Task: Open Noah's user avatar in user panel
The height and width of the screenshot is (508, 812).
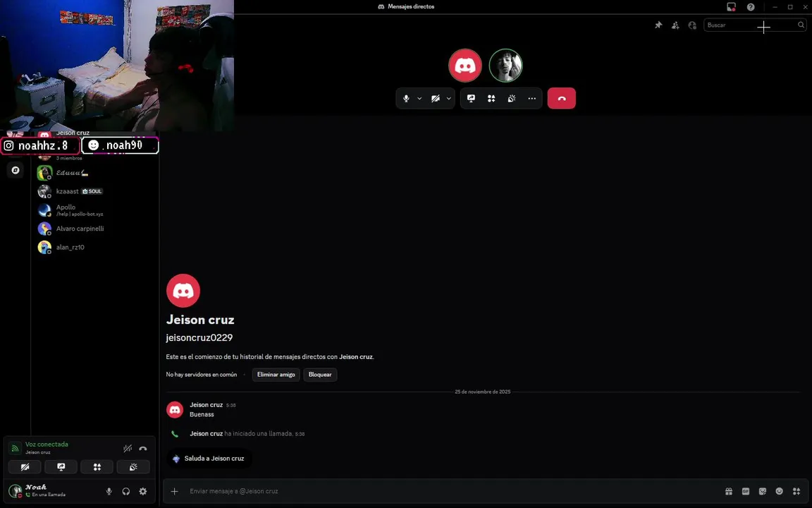Action: (16, 490)
